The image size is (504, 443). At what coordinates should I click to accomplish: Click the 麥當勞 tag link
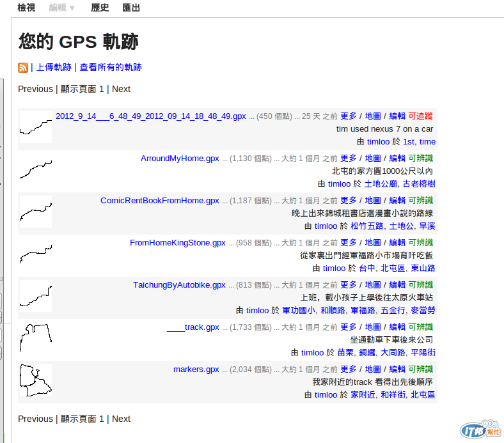(423, 310)
